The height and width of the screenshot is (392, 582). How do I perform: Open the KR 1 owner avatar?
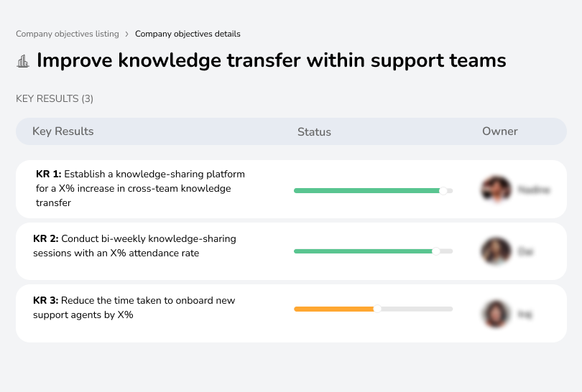click(x=496, y=190)
